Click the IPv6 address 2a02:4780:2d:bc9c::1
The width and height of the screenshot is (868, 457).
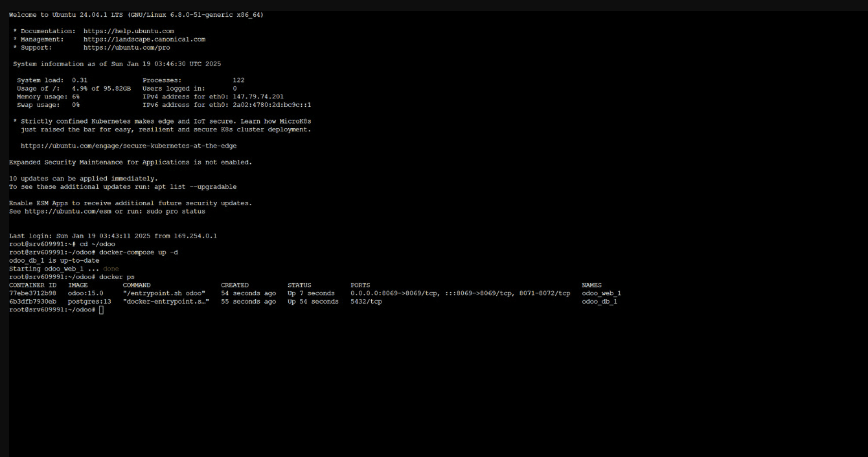(271, 105)
